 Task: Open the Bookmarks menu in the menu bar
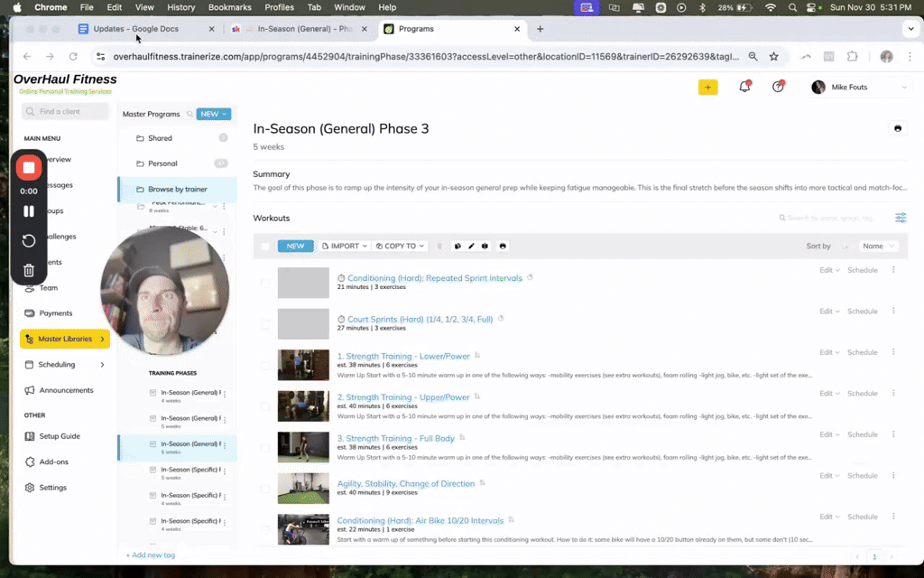(230, 7)
